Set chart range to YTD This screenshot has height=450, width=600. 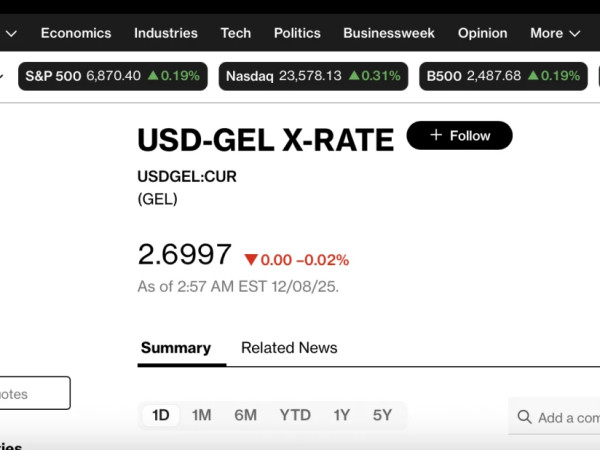pos(295,415)
